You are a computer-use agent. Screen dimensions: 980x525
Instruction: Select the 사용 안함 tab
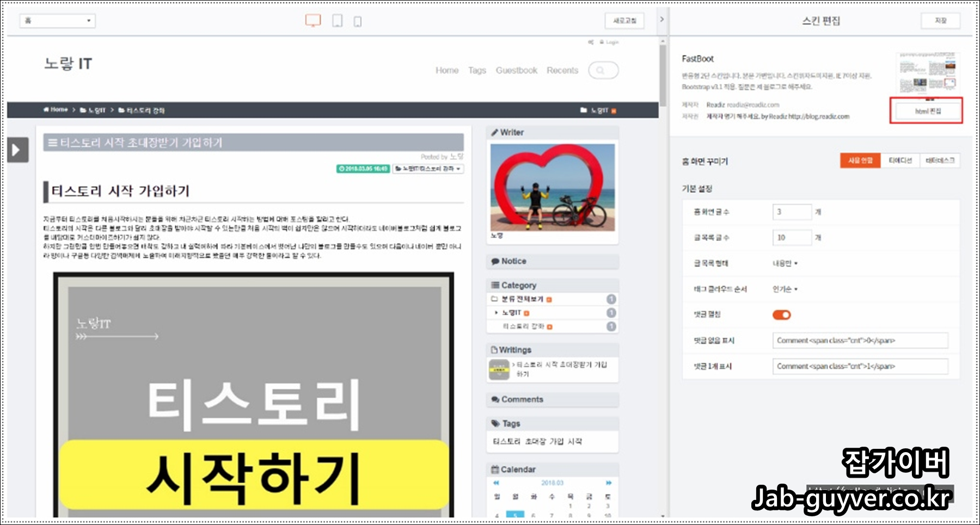coord(860,160)
